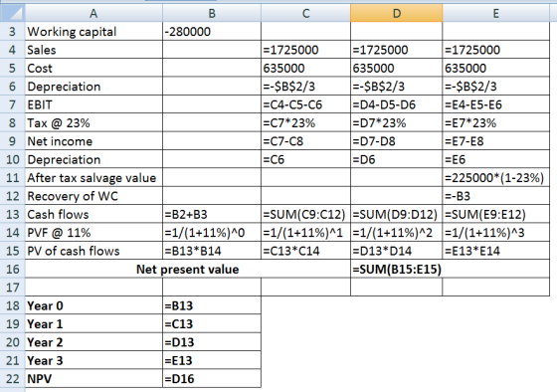The image size is (557, 392).
Task: Select =B13 next to Year 0
Action: (x=212, y=305)
